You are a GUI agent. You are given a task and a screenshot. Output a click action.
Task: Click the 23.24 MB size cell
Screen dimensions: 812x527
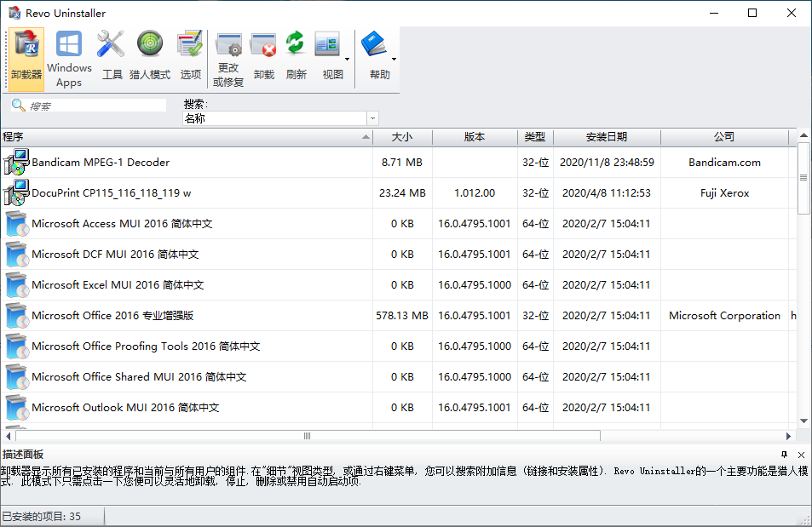(x=402, y=193)
